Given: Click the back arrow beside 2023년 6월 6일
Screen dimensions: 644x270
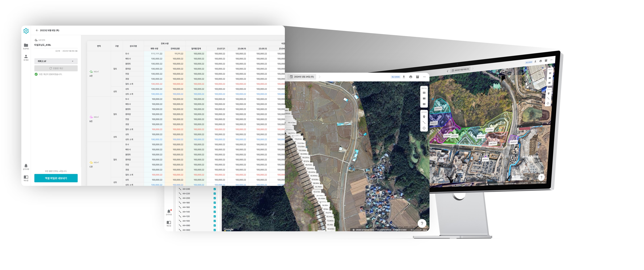Looking at the screenshot, I should 37,30.
